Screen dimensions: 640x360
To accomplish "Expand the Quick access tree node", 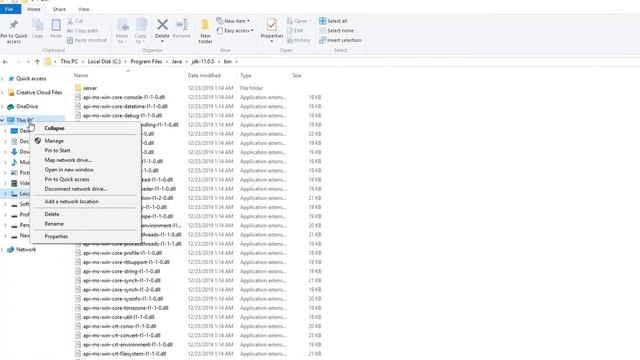I will [x=2, y=78].
